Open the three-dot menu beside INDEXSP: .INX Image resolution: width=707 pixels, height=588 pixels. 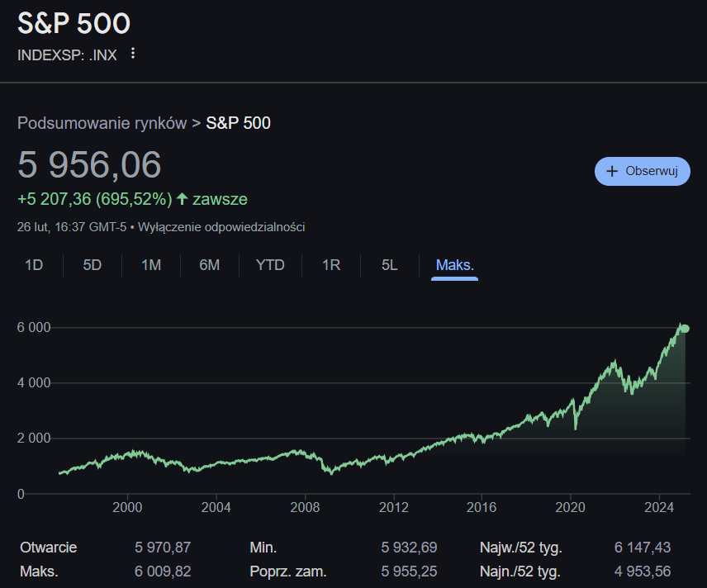point(133,54)
